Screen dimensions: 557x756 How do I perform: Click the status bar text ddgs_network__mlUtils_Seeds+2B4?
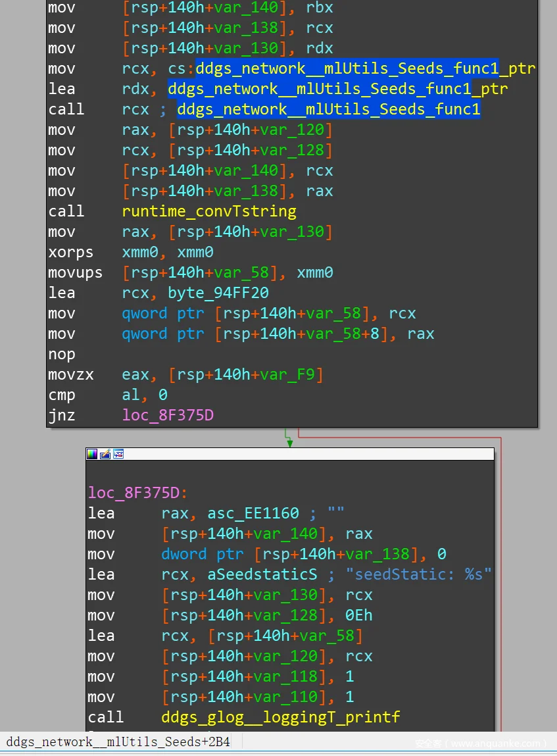coord(118,742)
